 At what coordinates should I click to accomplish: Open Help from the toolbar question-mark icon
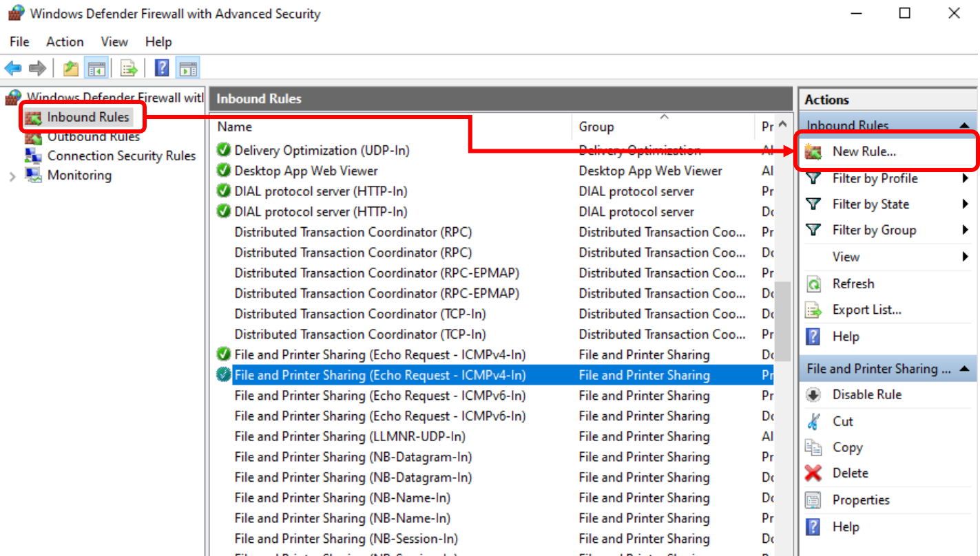pyautogui.click(x=162, y=68)
